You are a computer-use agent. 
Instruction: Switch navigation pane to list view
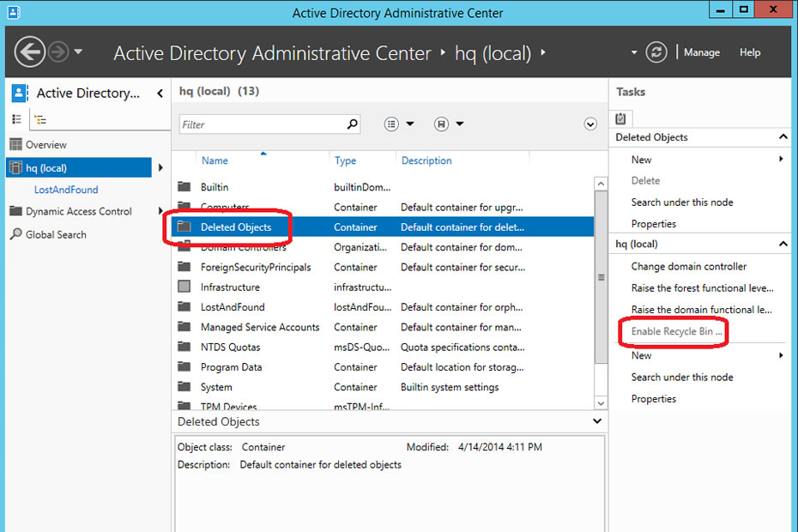pyautogui.click(x=17, y=119)
